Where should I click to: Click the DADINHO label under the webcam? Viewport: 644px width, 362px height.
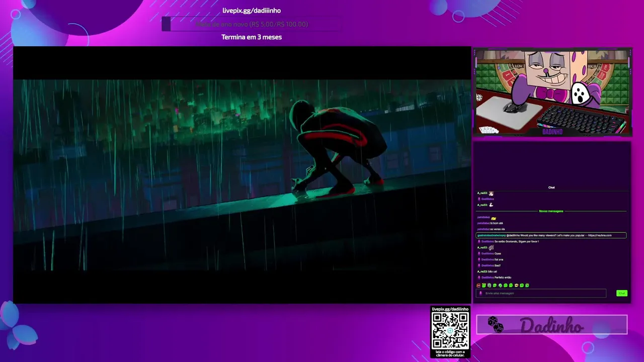552,132
